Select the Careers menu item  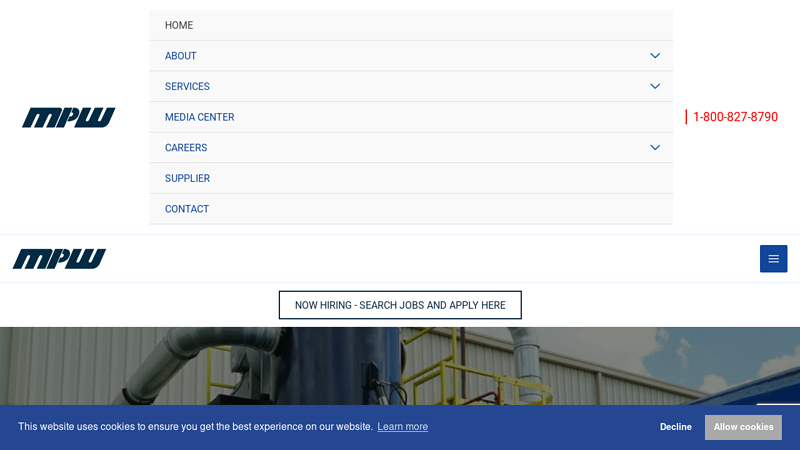click(x=186, y=148)
